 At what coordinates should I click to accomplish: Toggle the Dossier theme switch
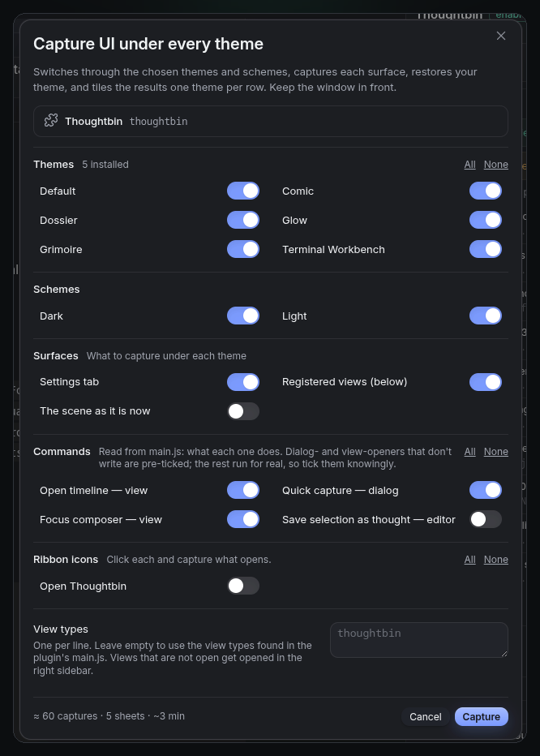coord(243,221)
